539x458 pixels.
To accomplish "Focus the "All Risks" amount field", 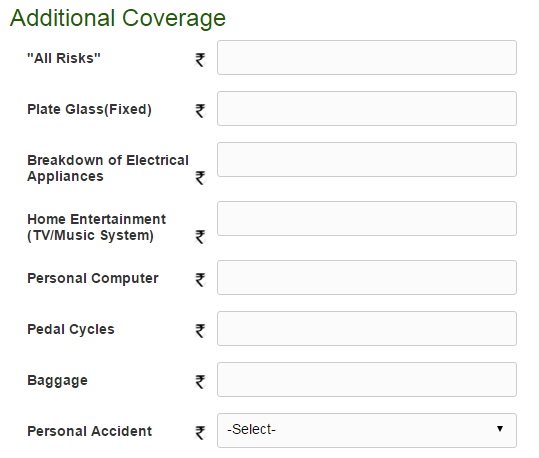I will coord(367,57).
